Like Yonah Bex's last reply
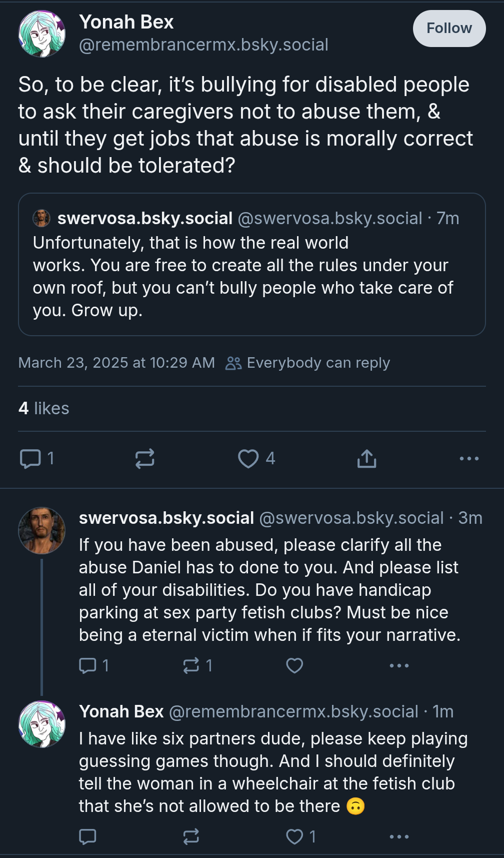The width and height of the screenshot is (504, 858). [300, 836]
